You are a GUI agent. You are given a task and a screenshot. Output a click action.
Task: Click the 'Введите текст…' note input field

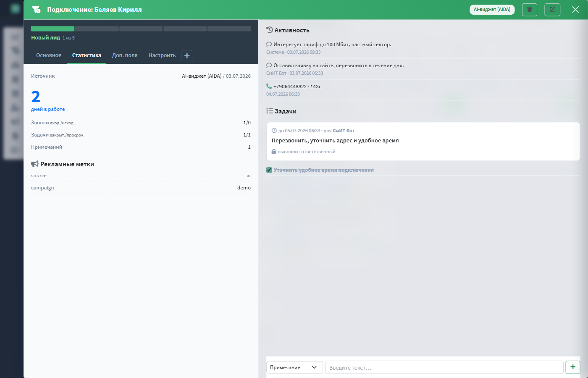[444, 367]
